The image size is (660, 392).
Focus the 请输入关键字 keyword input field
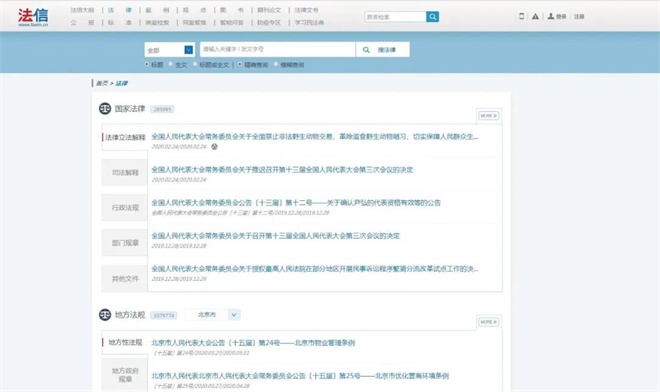tap(277, 50)
